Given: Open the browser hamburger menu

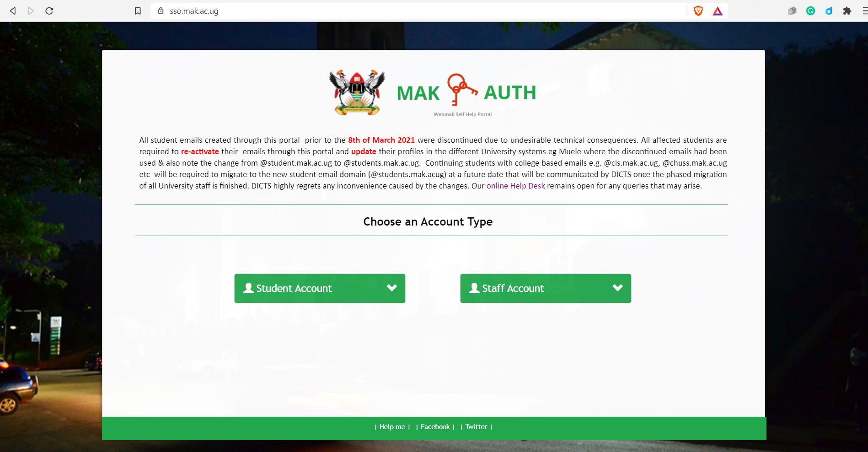Looking at the screenshot, I should [x=865, y=11].
